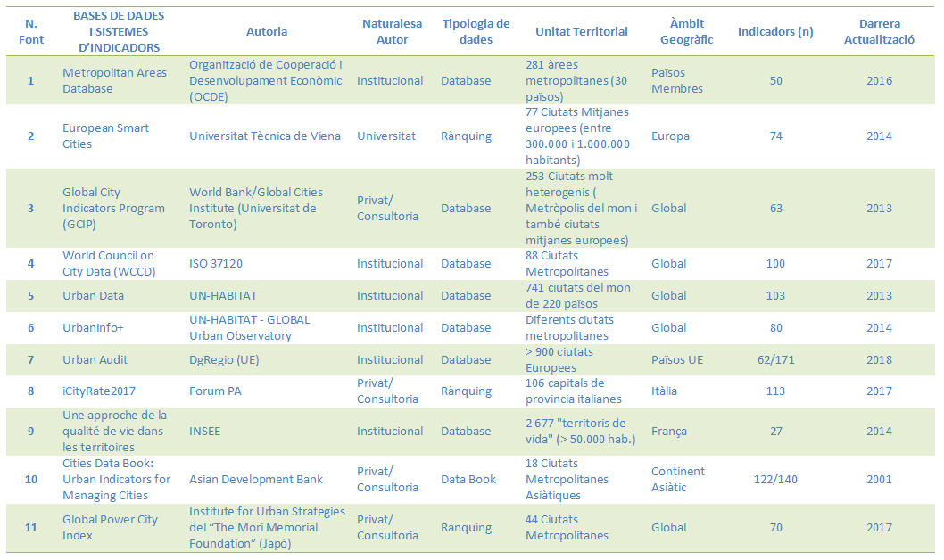Click the 'Data Book' typology cell
This screenshot has width=944, height=560.
[x=468, y=480]
